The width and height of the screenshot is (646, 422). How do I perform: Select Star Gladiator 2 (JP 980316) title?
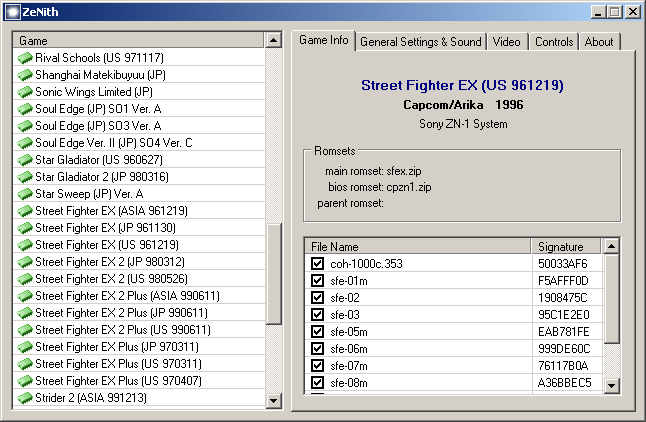coord(102,177)
